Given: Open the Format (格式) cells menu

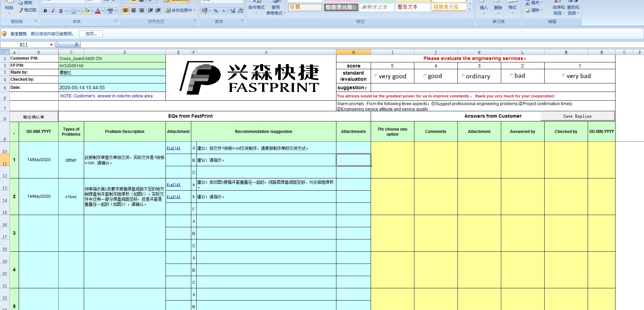Looking at the screenshot, I should [512, 7].
